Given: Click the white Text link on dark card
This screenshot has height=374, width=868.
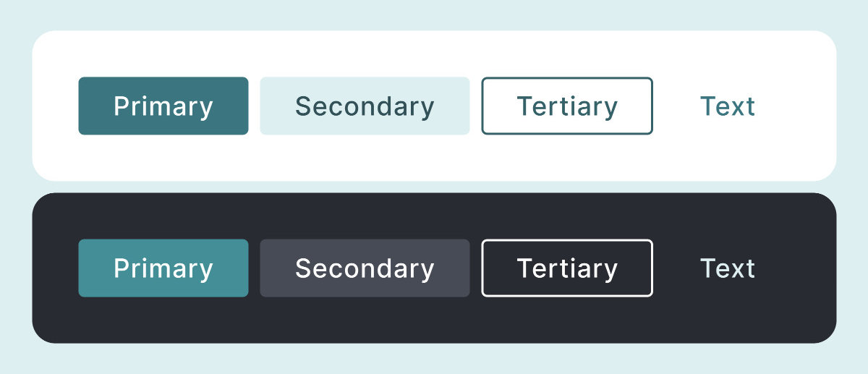Looking at the screenshot, I should (728, 268).
